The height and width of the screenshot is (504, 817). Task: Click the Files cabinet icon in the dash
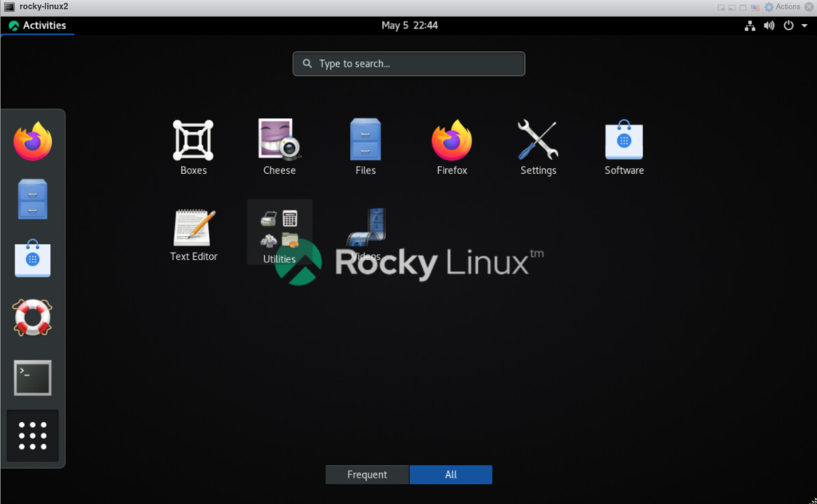tap(33, 199)
